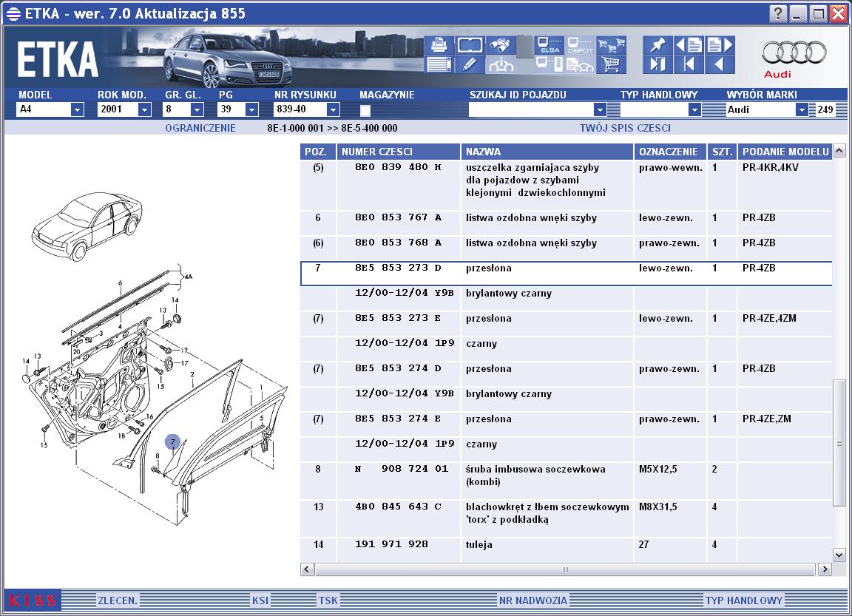Open the ROK MOD. dropdown showing 2001
Image resolution: width=852 pixels, height=616 pixels.
click(144, 109)
